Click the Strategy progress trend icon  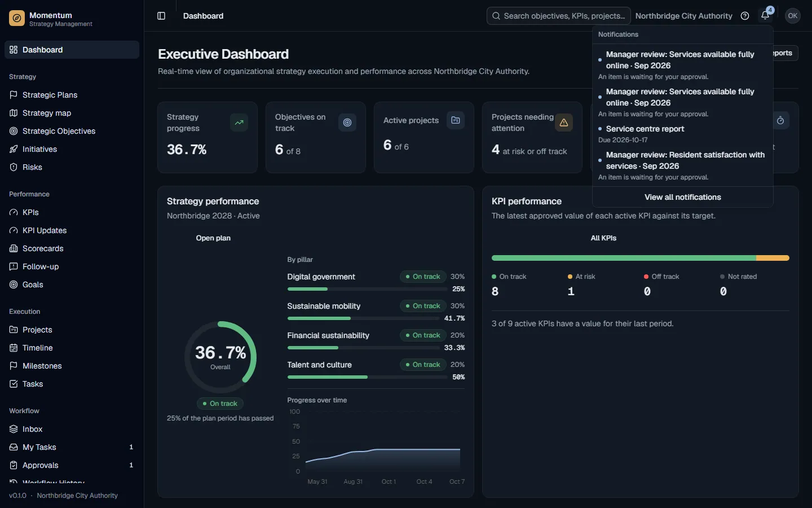click(239, 122)
